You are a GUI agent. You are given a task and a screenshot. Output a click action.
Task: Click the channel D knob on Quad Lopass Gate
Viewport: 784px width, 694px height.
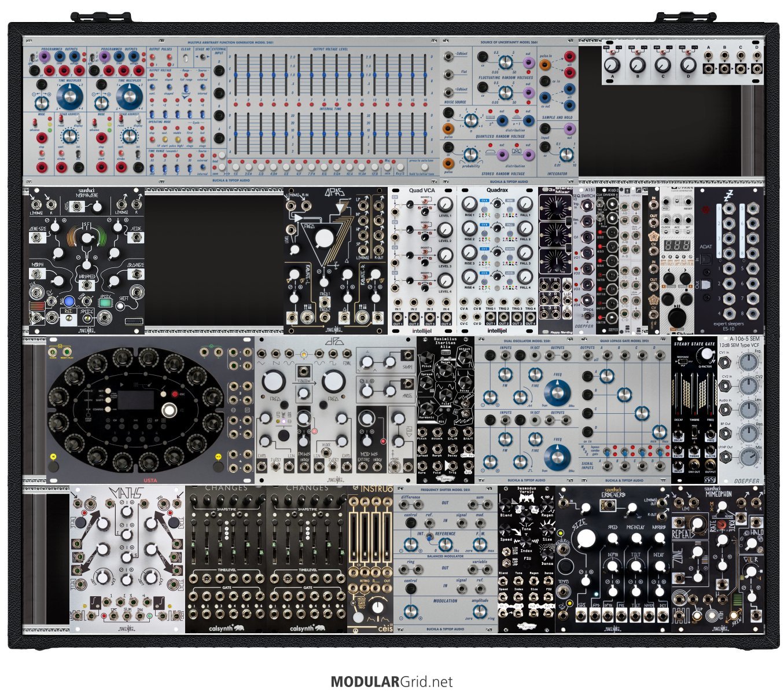click(660, 432)
